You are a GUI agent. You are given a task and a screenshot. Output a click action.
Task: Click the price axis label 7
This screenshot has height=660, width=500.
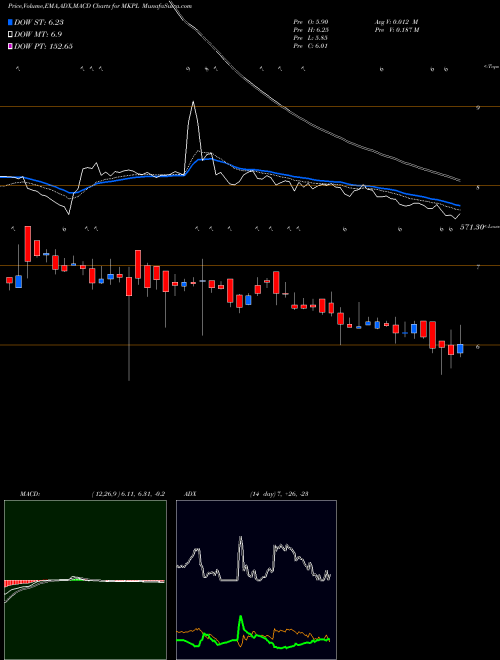[x=478, y=267]
